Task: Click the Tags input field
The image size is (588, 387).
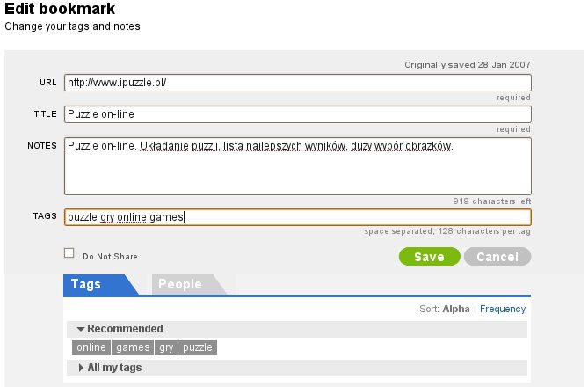Action: tap(298, 217)
